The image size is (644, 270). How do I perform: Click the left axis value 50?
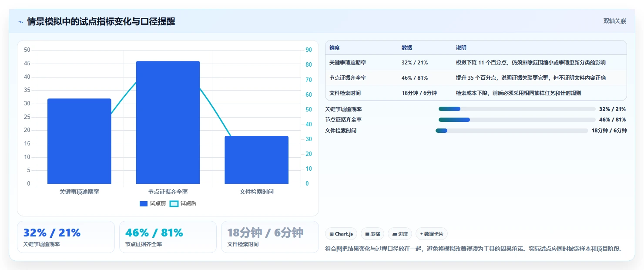click(x=27, y=50)
